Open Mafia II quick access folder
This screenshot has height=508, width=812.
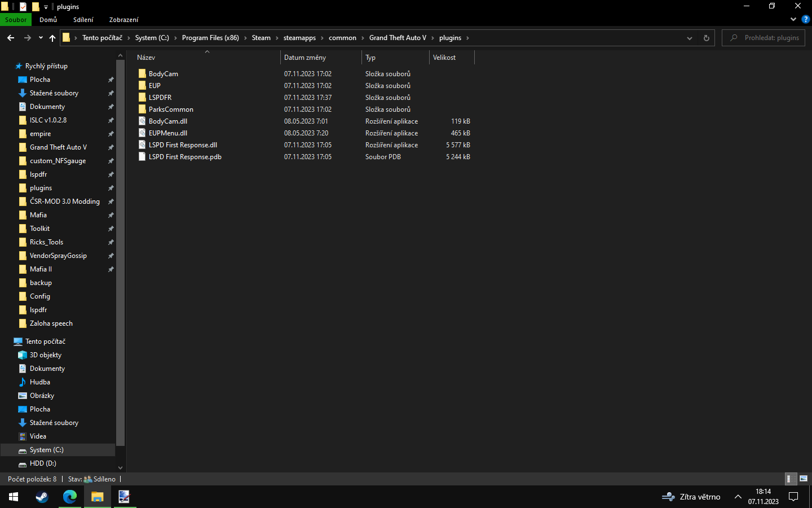pos(41,269)
